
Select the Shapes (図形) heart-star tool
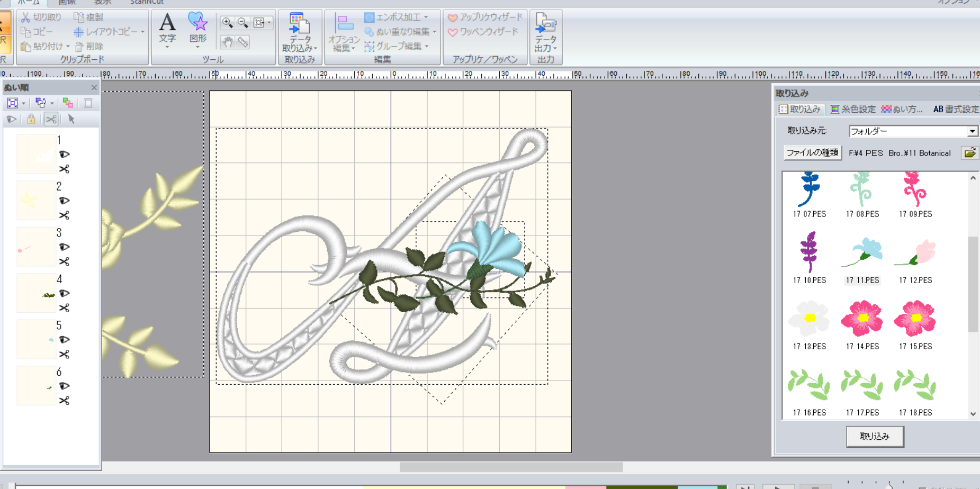click(x=198, y=29)
